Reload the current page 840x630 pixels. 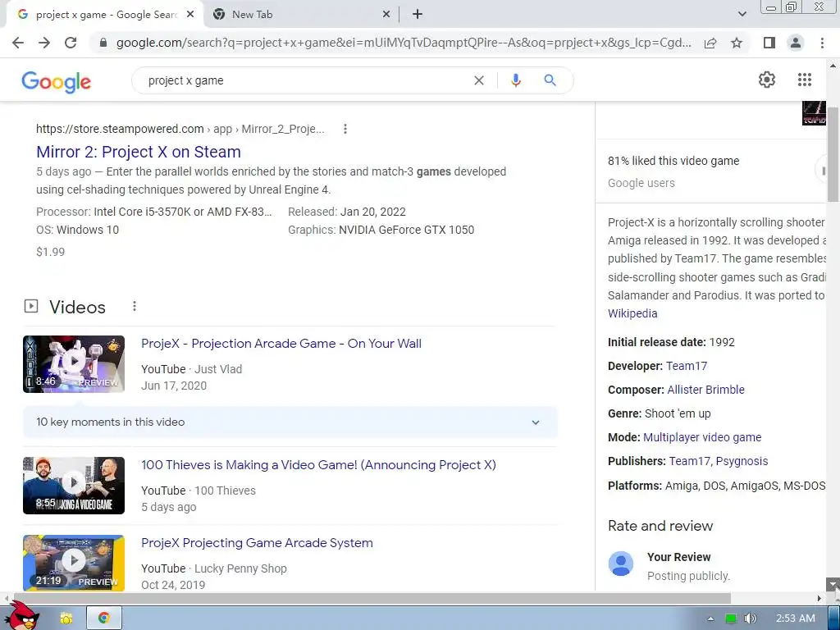[71, 43]
